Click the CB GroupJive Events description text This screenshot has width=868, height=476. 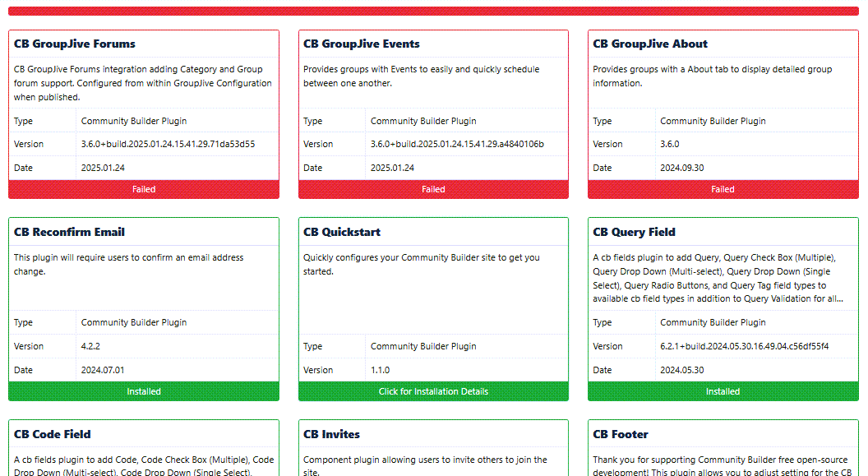click(x=422, y=76)
